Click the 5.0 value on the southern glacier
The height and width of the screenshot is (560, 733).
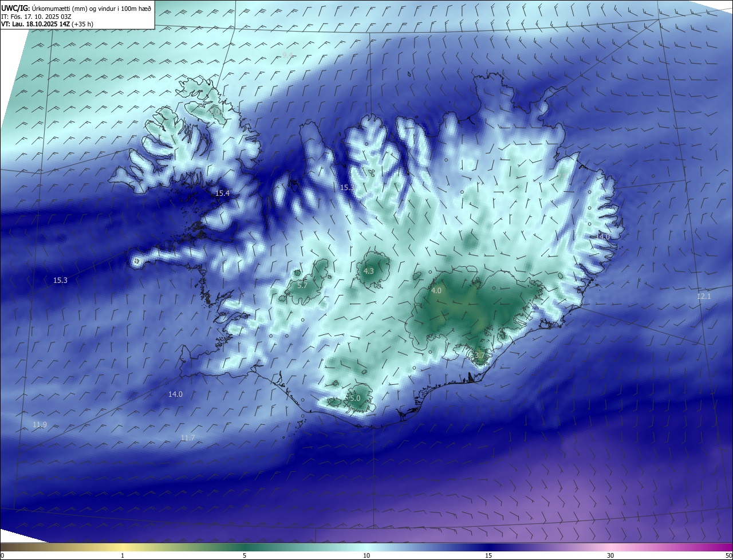click(x=354, y=398)
